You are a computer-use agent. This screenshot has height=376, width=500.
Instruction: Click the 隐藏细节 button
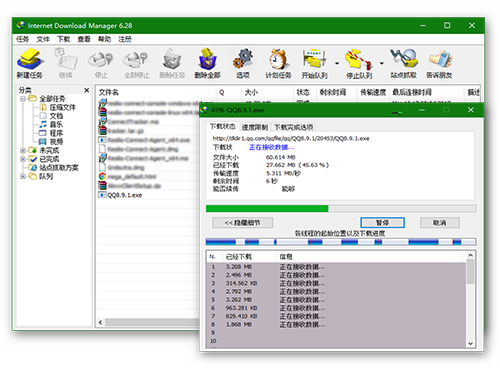243,223
